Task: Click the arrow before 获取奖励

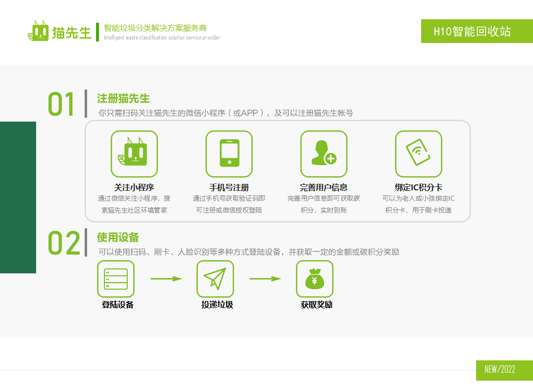Action: coord(265,279)
